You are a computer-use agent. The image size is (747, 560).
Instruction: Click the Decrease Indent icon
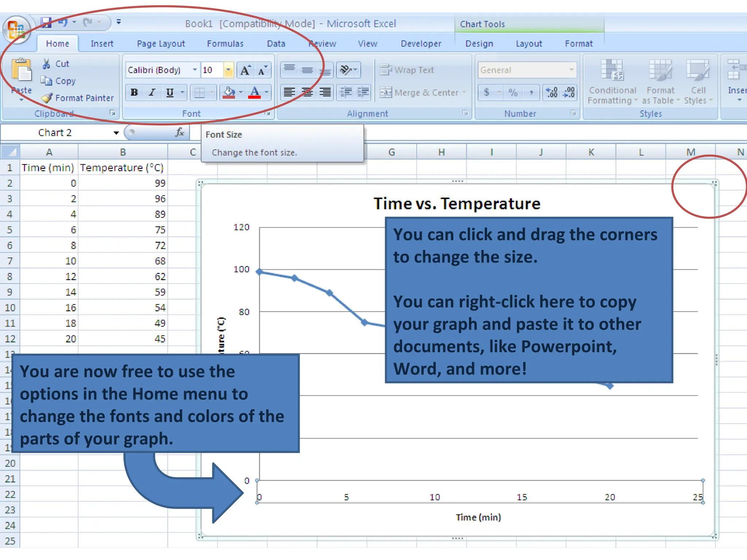pos(345,92)
